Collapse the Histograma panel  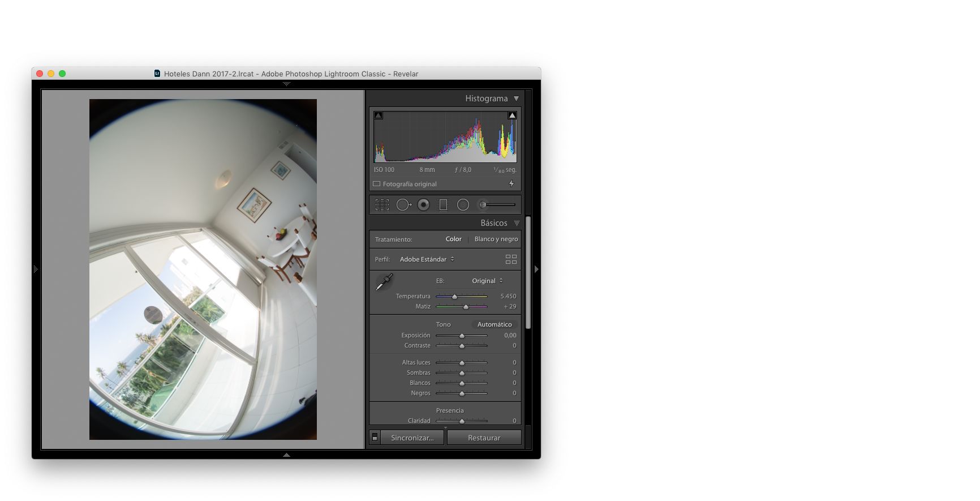[516, 99]
